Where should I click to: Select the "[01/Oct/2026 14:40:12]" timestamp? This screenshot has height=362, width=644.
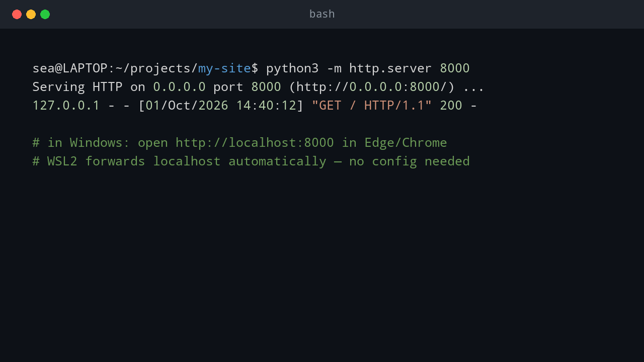[x=221, y=106]
